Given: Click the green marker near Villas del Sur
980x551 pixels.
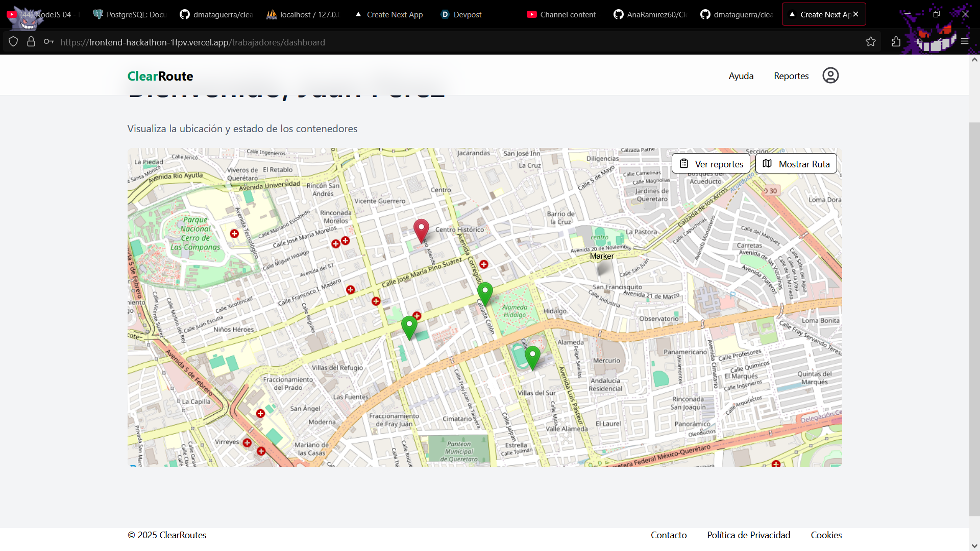Looking at the screenshot, I should click(532, 357).
